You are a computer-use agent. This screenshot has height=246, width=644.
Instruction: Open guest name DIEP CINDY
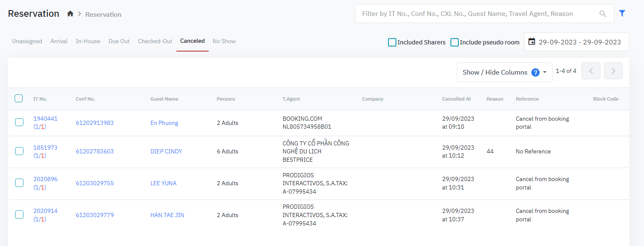[x=166, y=151]
